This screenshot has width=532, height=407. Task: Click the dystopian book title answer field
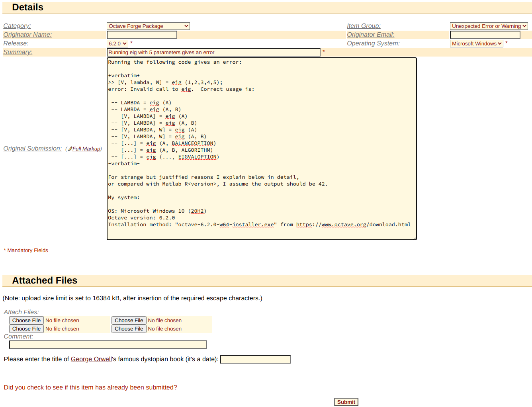255,360
